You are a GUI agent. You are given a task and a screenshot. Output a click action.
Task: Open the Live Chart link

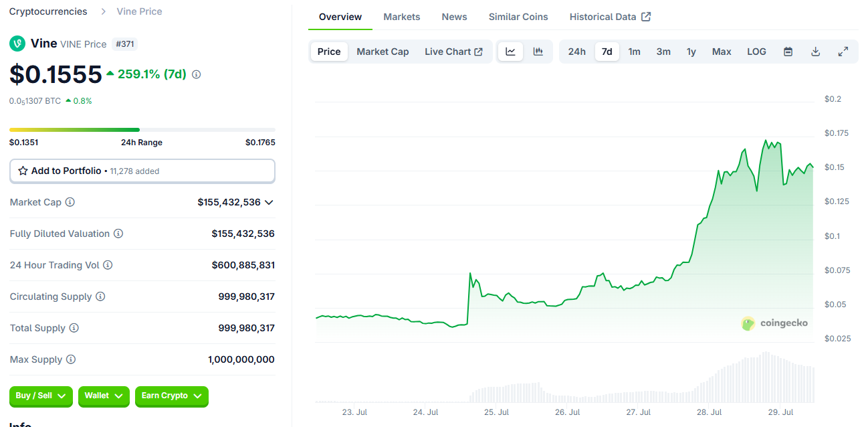point(453,52)
